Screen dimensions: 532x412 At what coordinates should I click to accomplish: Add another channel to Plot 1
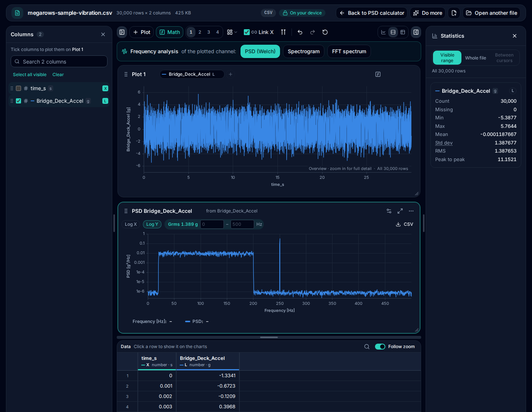click(x=231, y=74)
